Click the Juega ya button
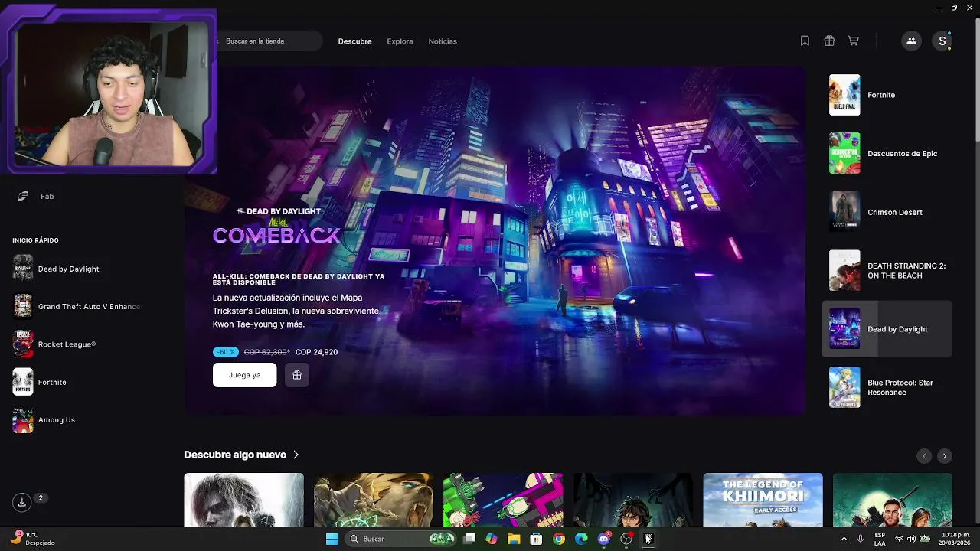This screenshot has width=980, height=551. (x=244, y=375)
